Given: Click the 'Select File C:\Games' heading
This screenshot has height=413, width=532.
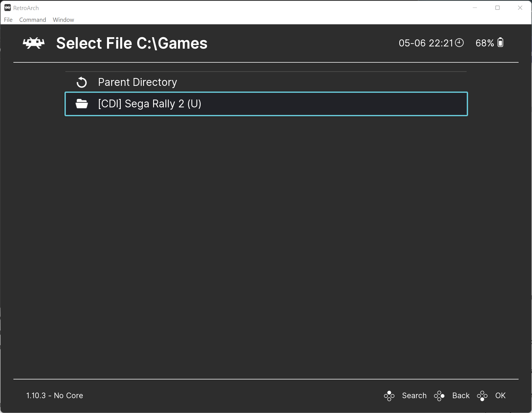Looking at the screenshot, I should [132, 43].
